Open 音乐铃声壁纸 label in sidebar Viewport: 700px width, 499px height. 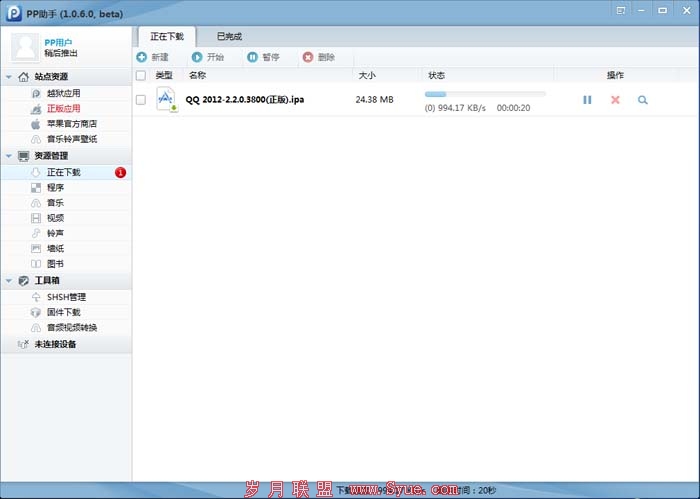[72, 139]
